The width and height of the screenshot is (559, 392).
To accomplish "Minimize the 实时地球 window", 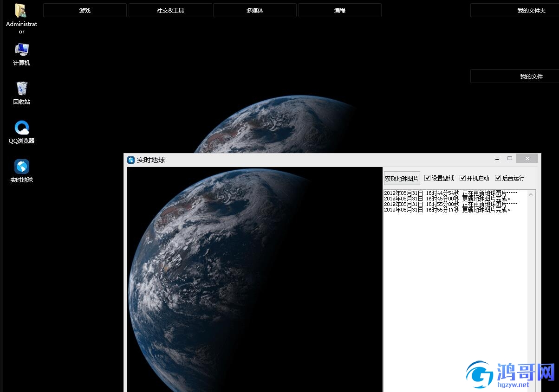I will [x=497, y=159].
